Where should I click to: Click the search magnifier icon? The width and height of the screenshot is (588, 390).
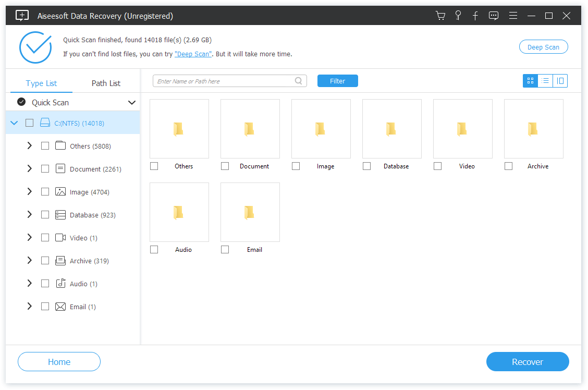pyautogui.click(x=299, y=81)
